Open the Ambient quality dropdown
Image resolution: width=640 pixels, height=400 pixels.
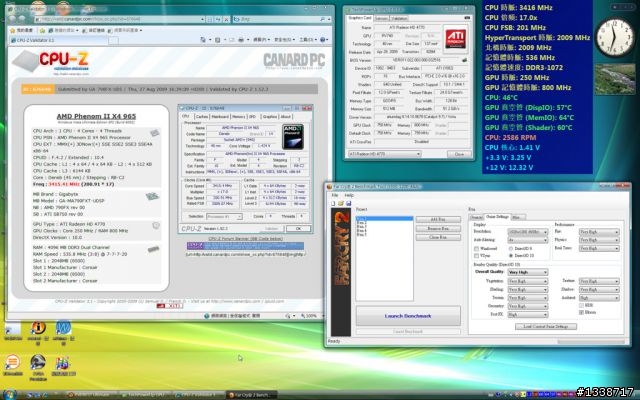coord(599,298)
